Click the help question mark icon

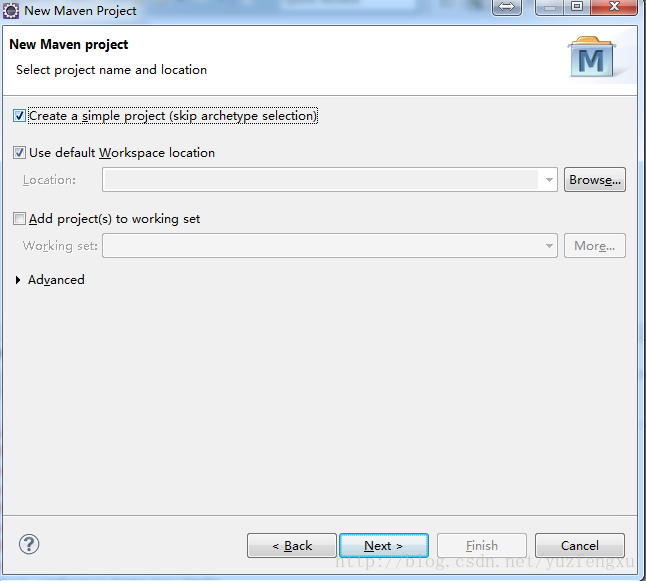tap(29, 544)
